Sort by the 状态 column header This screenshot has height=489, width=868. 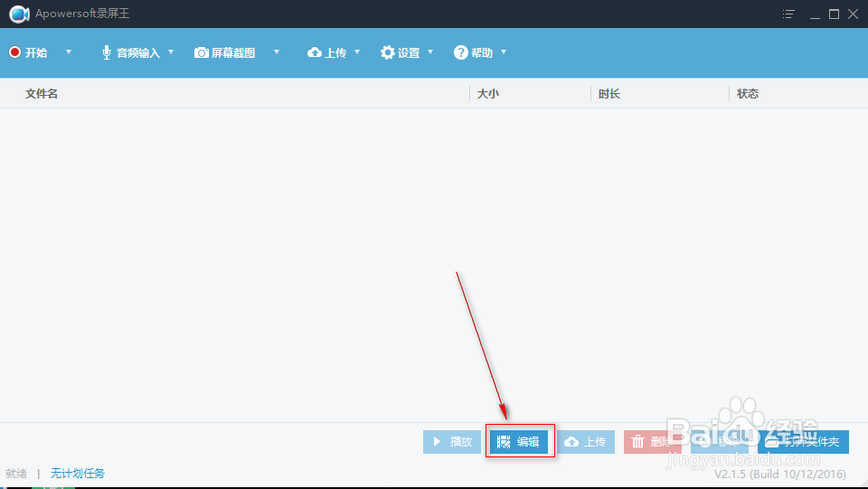pyautogui.click(x=748, y=93)
